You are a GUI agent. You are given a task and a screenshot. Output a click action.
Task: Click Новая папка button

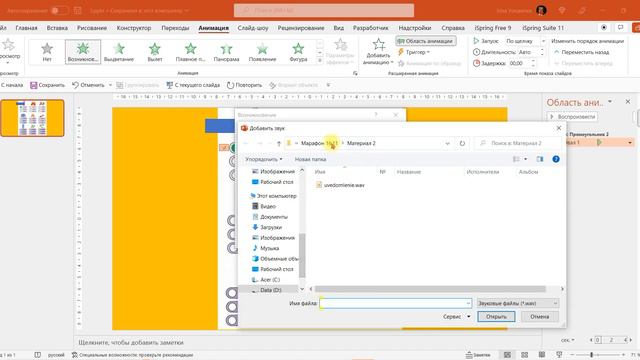(x=310, y=159)
